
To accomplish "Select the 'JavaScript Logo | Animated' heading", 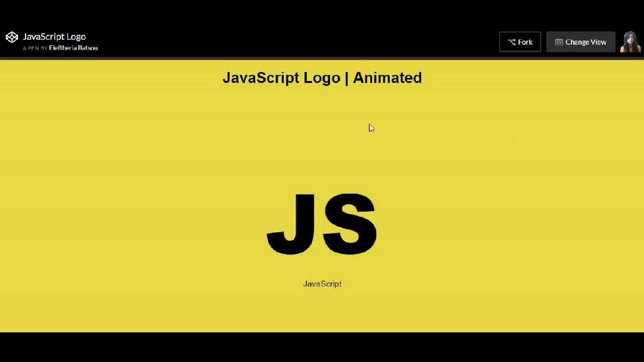I will [x=322, y=78].
